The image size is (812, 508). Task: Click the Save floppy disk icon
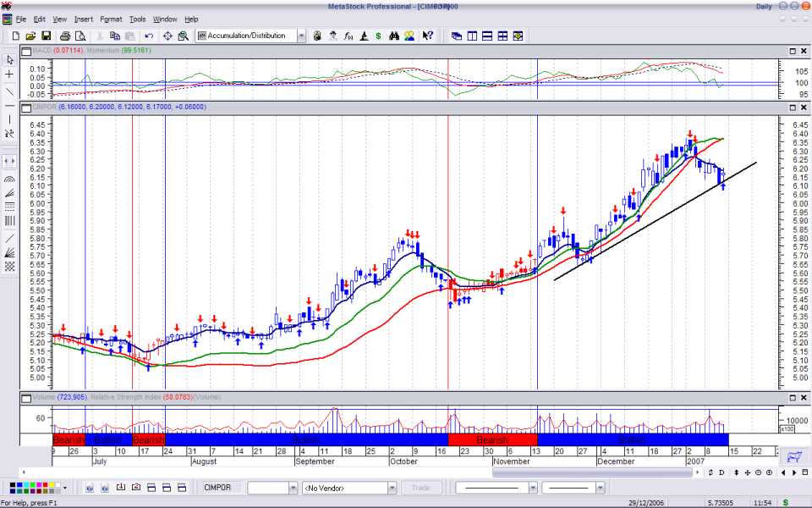(46, 36)
